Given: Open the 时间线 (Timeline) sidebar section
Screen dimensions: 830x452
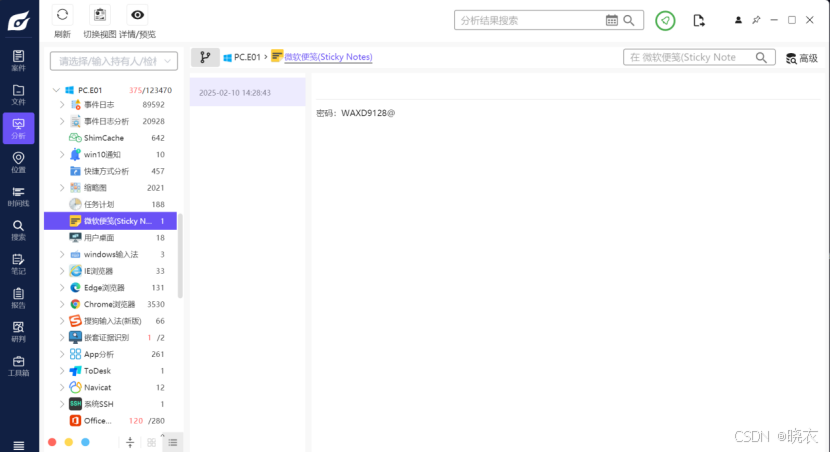Looking at the screenshot, I should click(x=19, y=196).
